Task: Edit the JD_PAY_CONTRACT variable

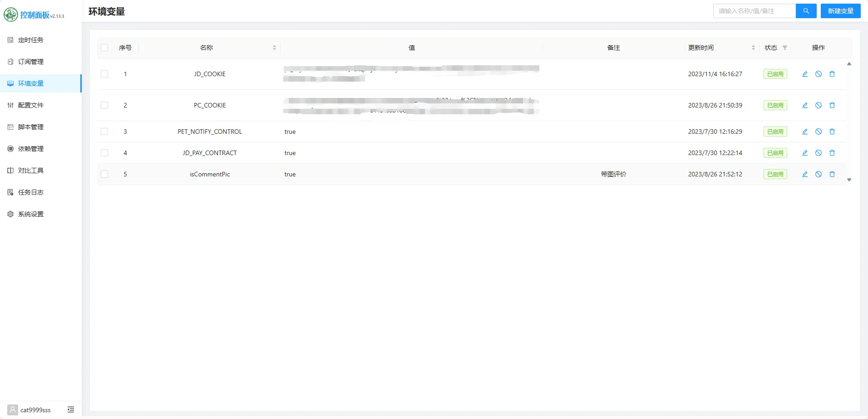Action: coord(805,153)
